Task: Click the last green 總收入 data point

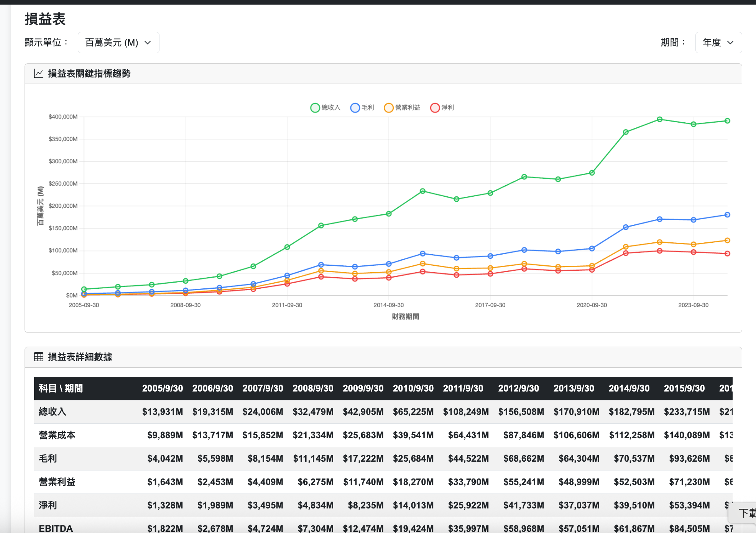Action: tap(727, 121)
